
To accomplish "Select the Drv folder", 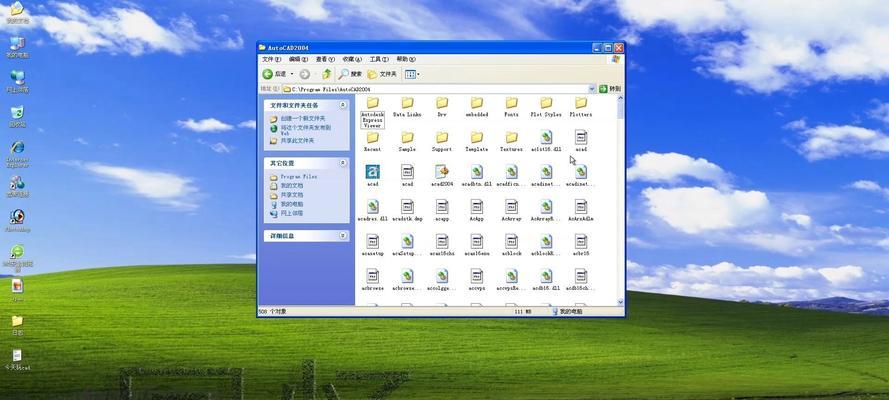I will (x=442, y=107).
